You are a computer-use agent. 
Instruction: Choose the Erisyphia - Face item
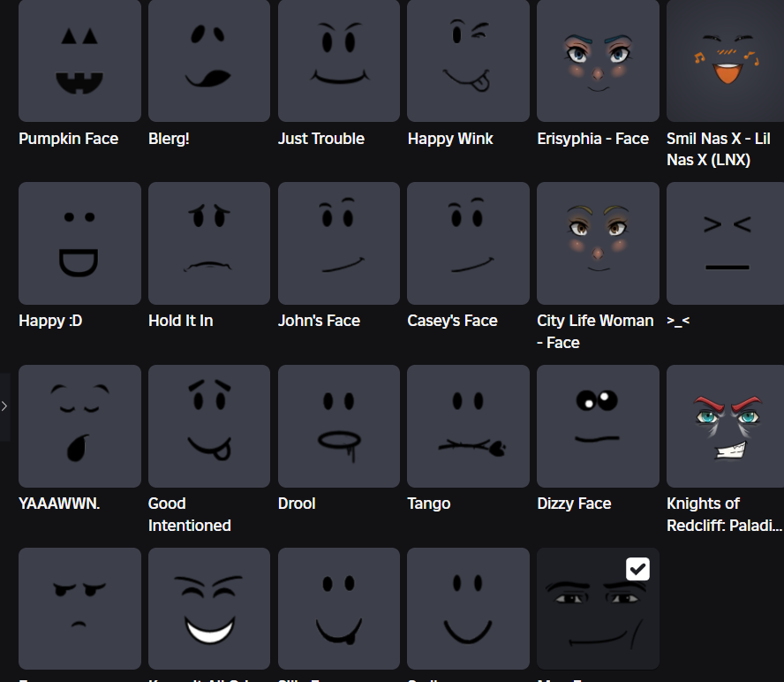point(597,60)
